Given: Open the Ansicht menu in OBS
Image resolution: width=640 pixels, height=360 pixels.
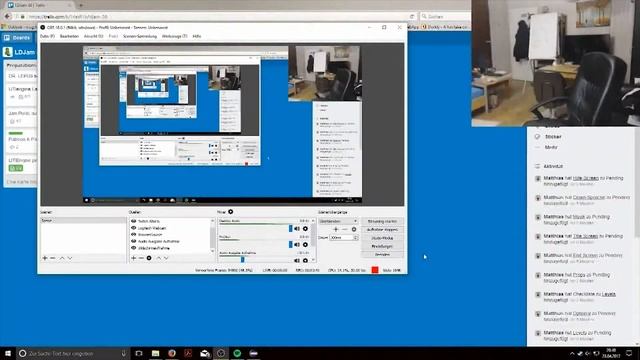Looking at the screenshot, I should [93, 36].
